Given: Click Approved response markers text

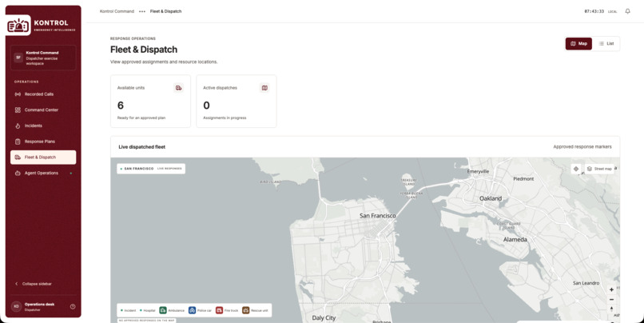Looking at the screenshot, I should (x=582, y=146).
